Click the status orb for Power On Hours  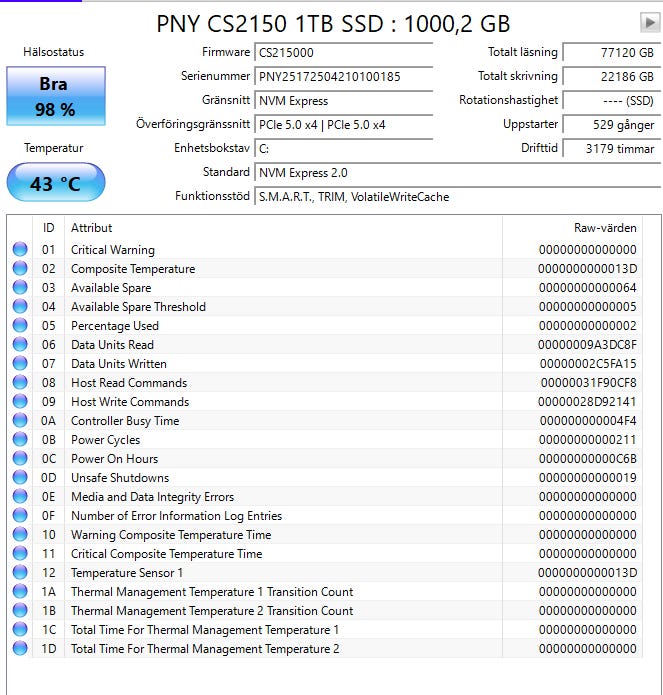(20, 458)
